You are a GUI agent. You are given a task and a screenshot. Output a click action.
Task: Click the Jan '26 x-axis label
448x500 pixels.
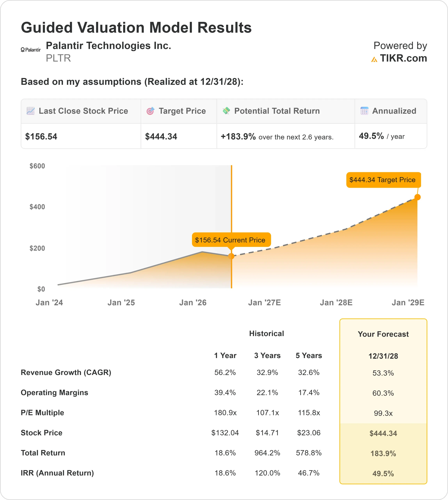[193, 303]
